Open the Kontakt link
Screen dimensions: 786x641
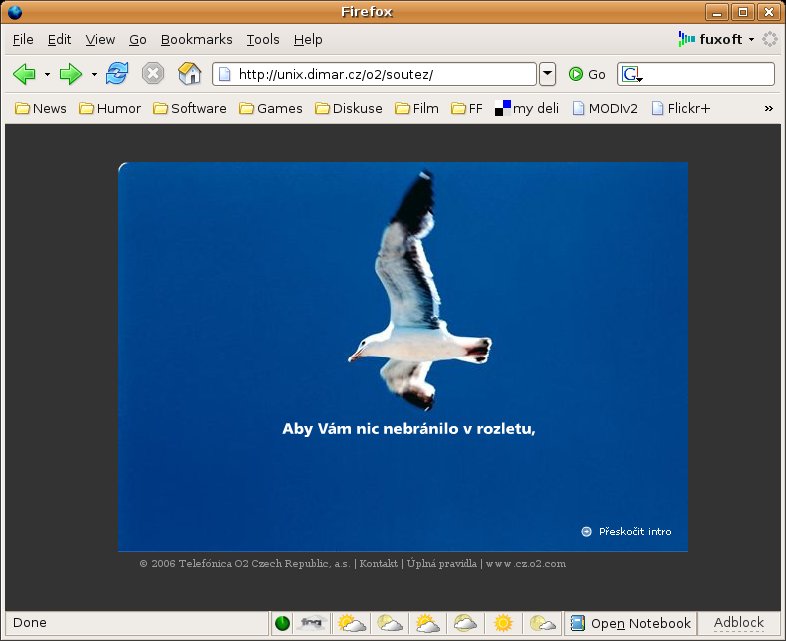(378, 563)
